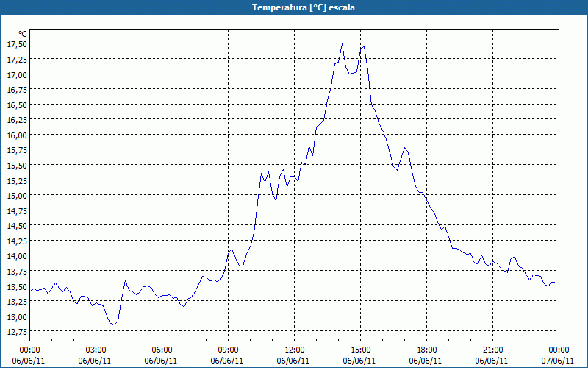Click the 09:00 time axis label
588x368 pixels.
click(x=229, y=350)
